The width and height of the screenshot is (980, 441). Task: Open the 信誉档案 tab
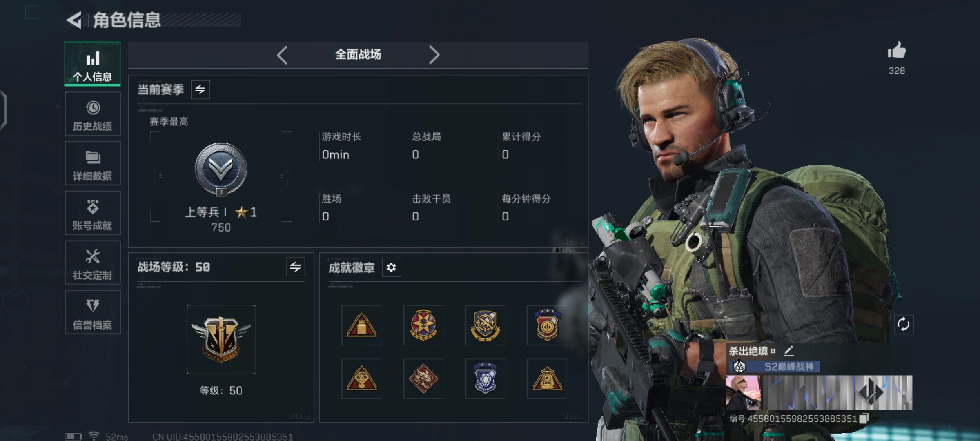coord(93,312)
